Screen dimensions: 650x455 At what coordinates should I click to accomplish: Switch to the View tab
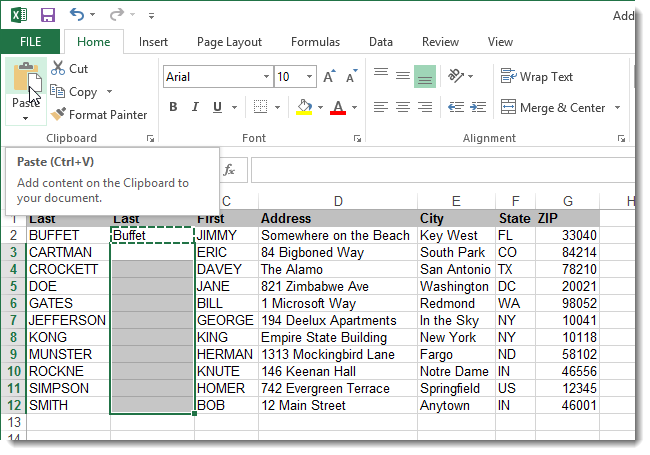coord(500,42)
